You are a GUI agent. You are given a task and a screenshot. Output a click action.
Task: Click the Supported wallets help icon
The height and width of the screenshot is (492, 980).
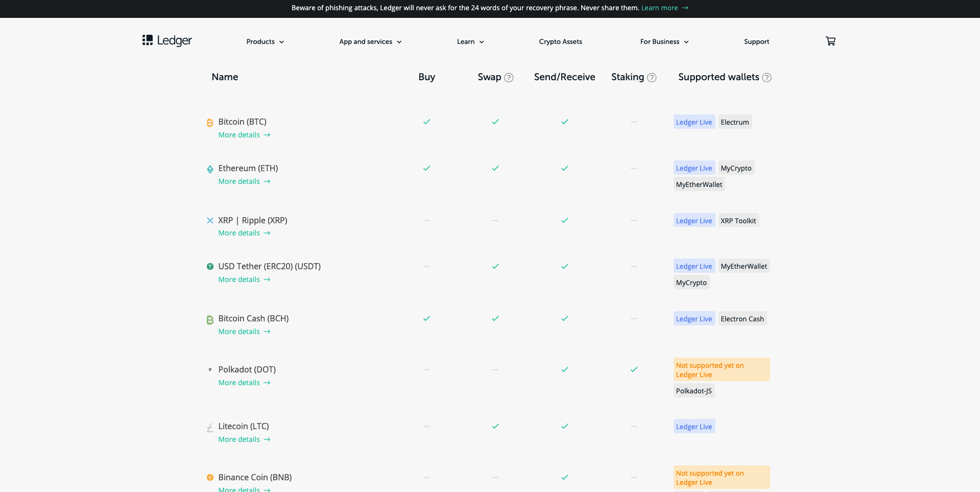pos(767,78)
